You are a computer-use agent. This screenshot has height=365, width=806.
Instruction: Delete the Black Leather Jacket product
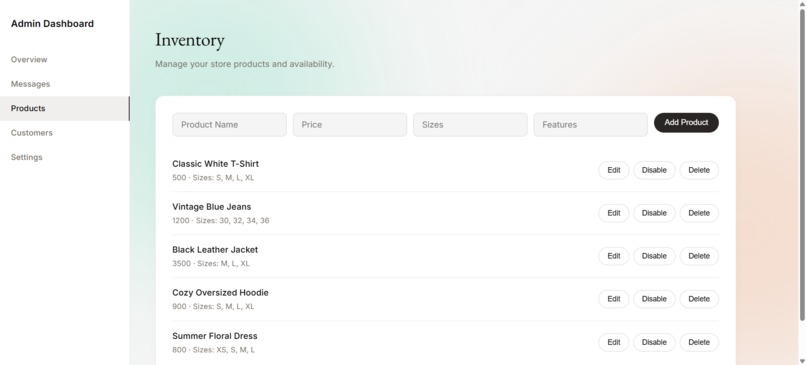[x=699, y=256]
